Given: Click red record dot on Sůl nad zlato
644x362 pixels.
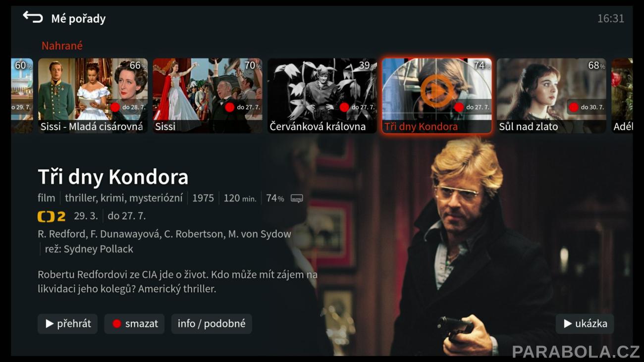Looking at the screenshot, I should point(574,107).
